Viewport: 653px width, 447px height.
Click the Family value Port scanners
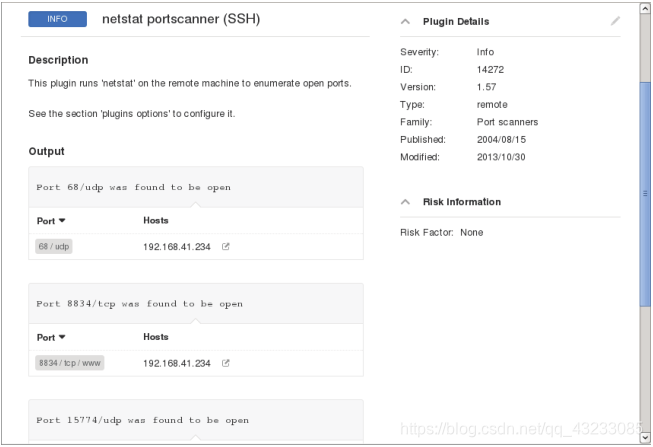[507, 122]
